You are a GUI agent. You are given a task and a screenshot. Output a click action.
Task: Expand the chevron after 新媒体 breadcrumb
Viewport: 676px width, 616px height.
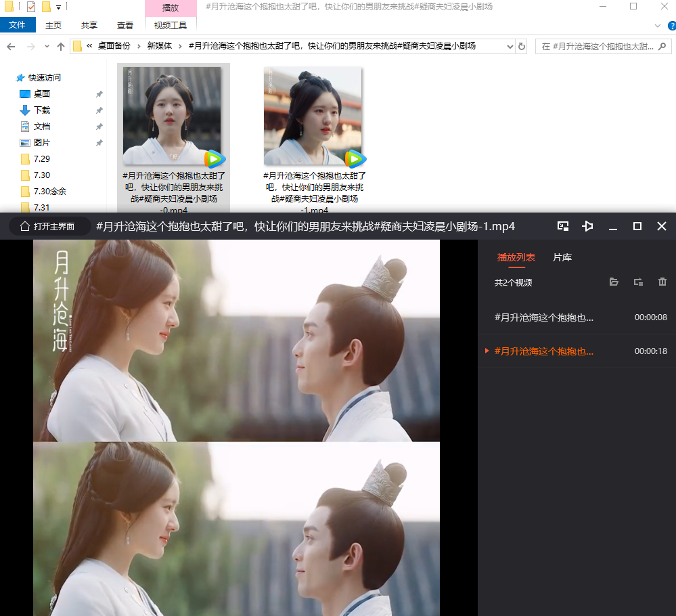[x=180, y=47]
